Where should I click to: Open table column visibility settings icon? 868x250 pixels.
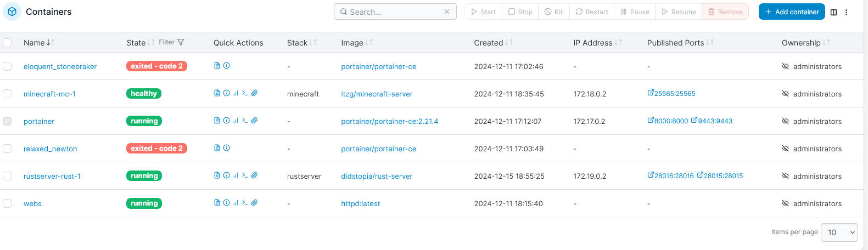[833, 12]
